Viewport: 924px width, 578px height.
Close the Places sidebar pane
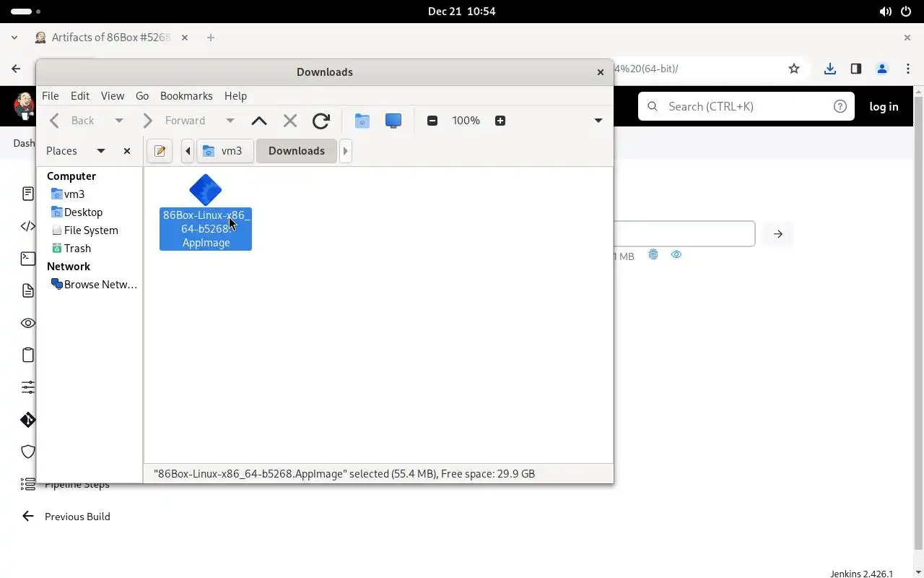pyautogui.click(x=127, y=150)
